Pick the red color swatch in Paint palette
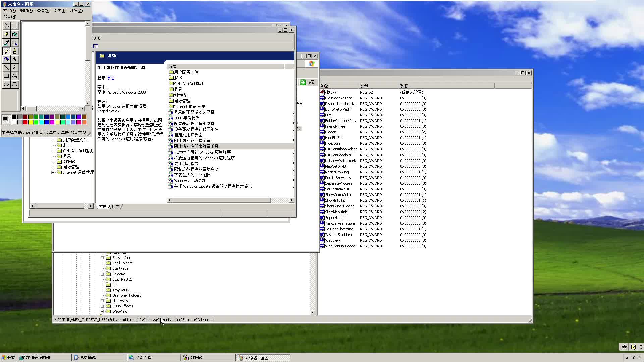 pyautogui.click(x=25, y=122)
